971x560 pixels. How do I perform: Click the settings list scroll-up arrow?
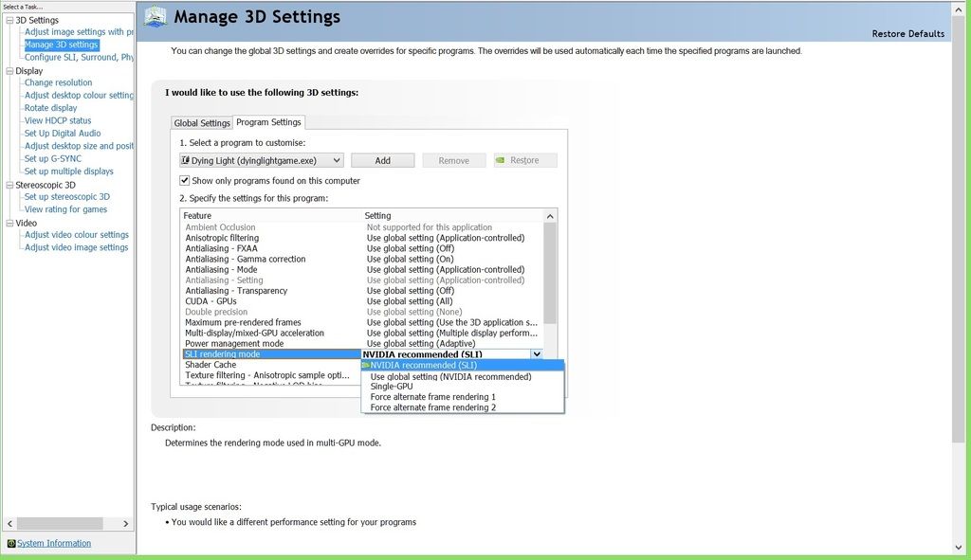coord(550,216)
